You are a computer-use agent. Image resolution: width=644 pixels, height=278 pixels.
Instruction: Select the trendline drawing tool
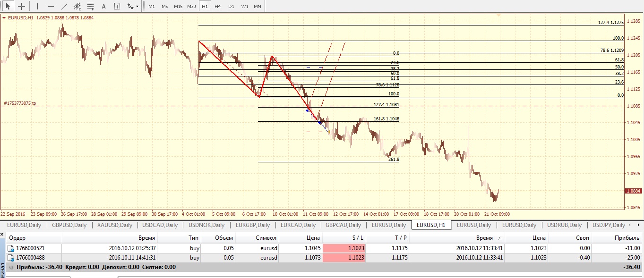click(x=64, y=7)
